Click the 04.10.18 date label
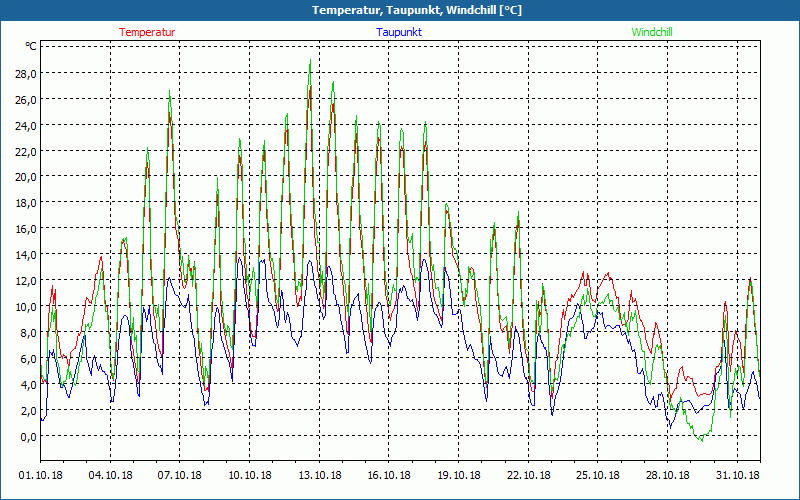This screenshot has width=800, height=500. pyautogui.click(x=110, y=475)
